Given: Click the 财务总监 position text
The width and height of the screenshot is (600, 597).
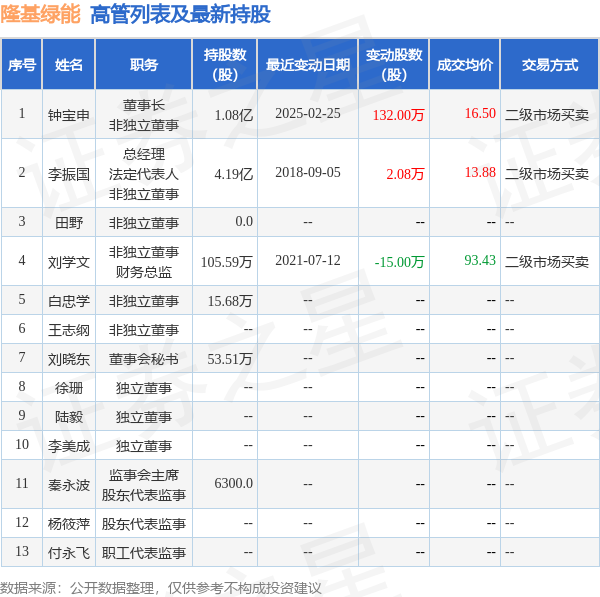Looking at the screenshot, I should (144, 272).
